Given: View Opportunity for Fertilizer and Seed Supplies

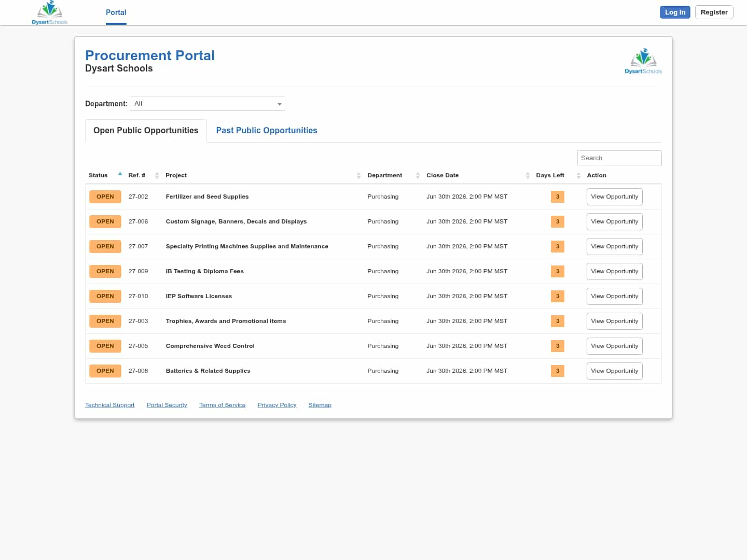Looking at the screenshot, I should [x=614, y=197].
